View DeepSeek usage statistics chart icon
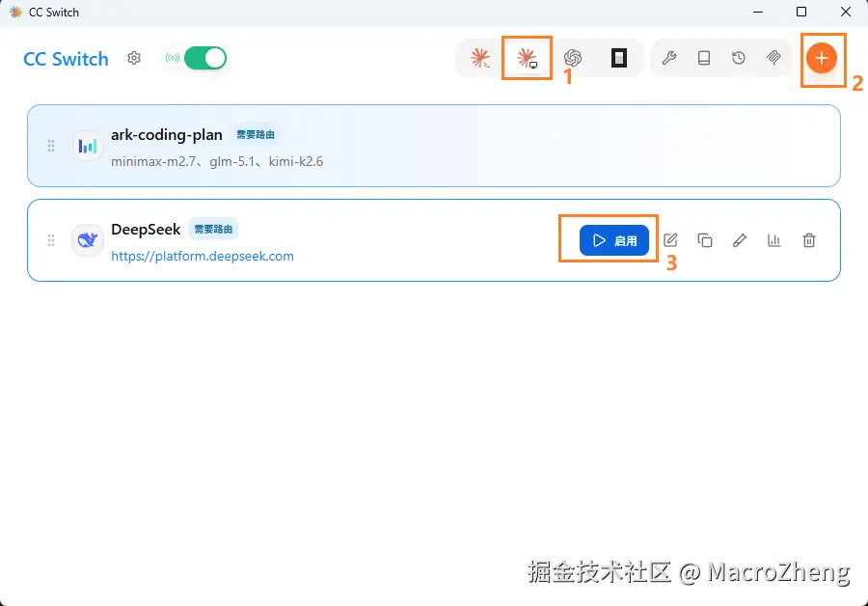Image resolution: width=868 pixels, height=606 pixels. (x=773, y=240)
